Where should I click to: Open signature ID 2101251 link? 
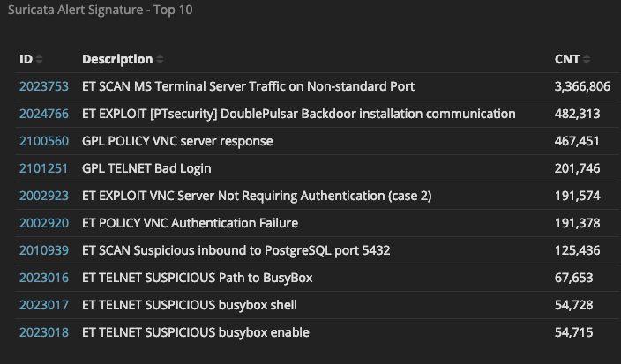point(43,168)
